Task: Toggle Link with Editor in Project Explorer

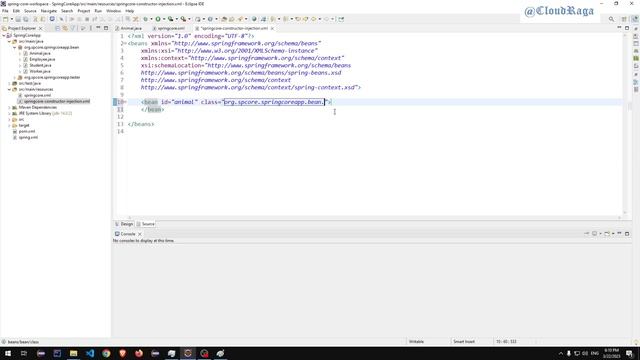Action: (65, 29)
